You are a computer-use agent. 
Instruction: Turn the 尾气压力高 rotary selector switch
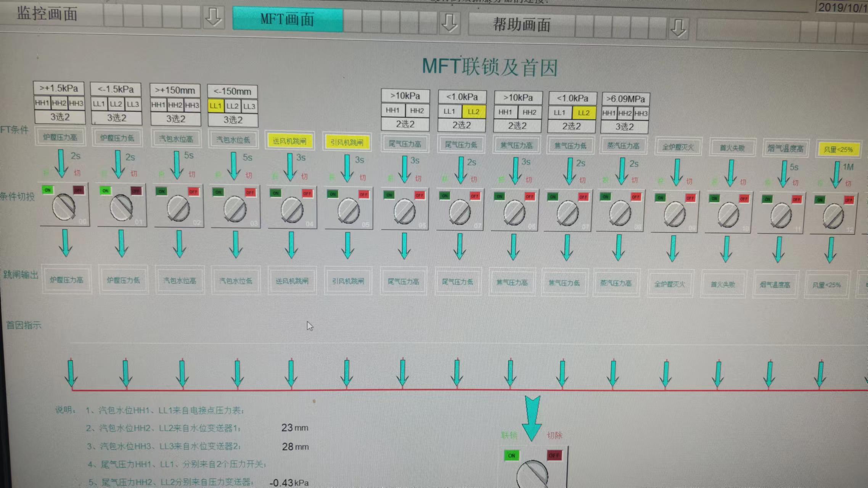point(404,212)
